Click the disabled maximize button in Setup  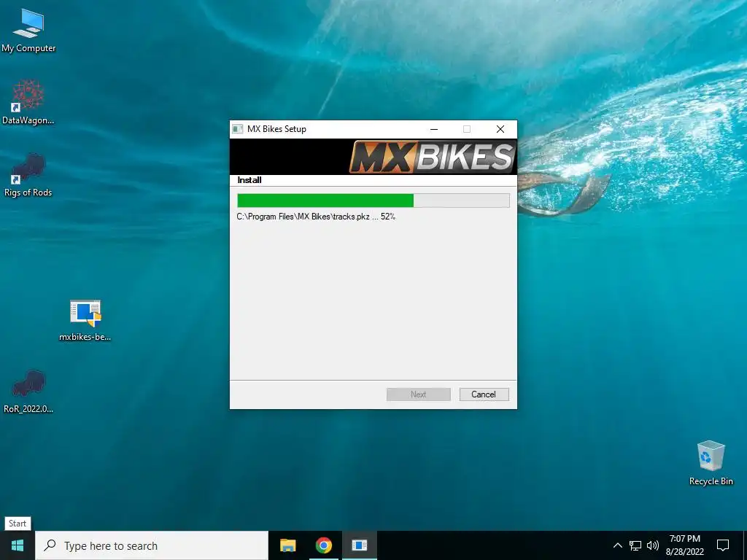[x=467, y=129]
